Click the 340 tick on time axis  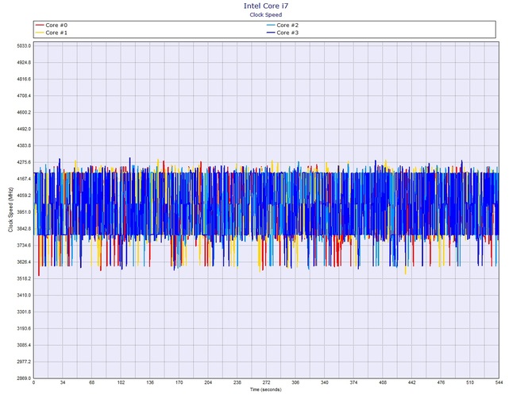(325, 382)
